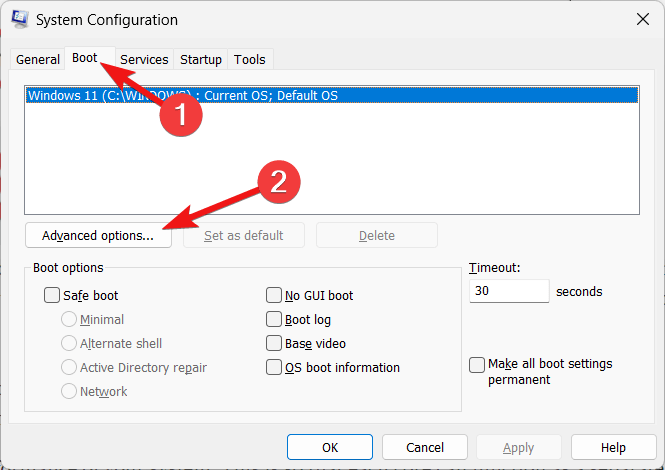This screenshot has height=470, width=665.
Task: Open the Services tab
Action: tap(144, 60)
